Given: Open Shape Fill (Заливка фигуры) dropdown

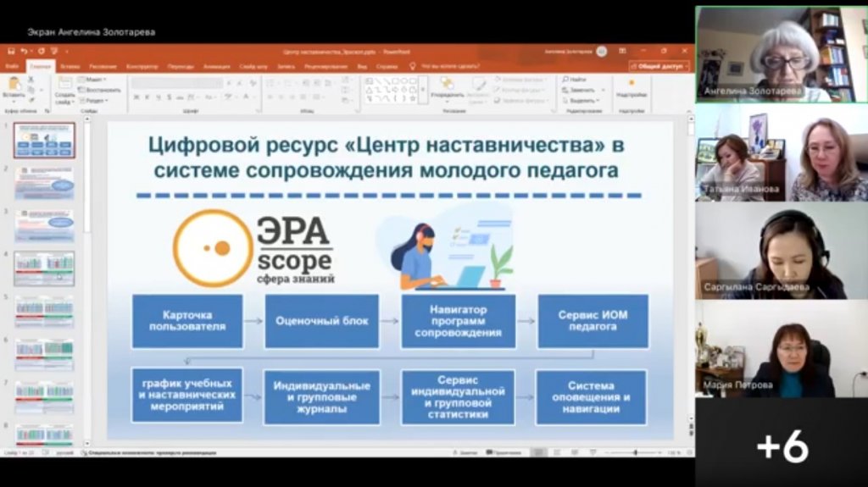Looking at the screenshot, I should tap(520, 80).
